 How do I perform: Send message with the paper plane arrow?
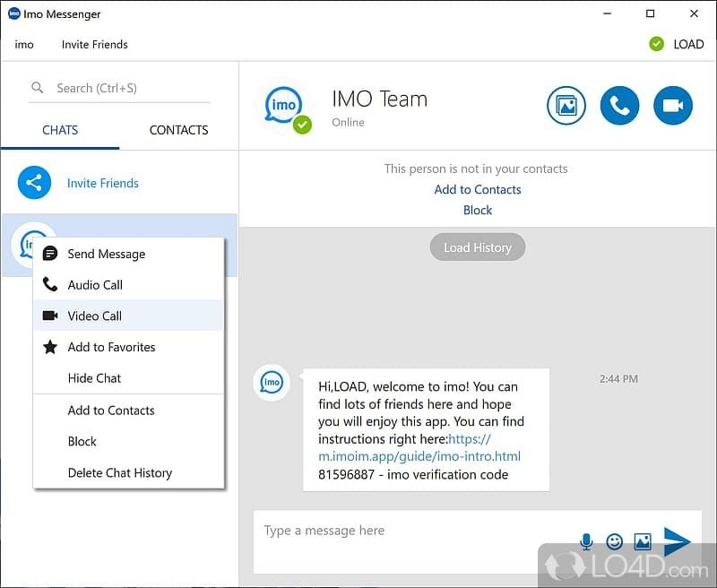pyautogui.click(x=677, y=541)
